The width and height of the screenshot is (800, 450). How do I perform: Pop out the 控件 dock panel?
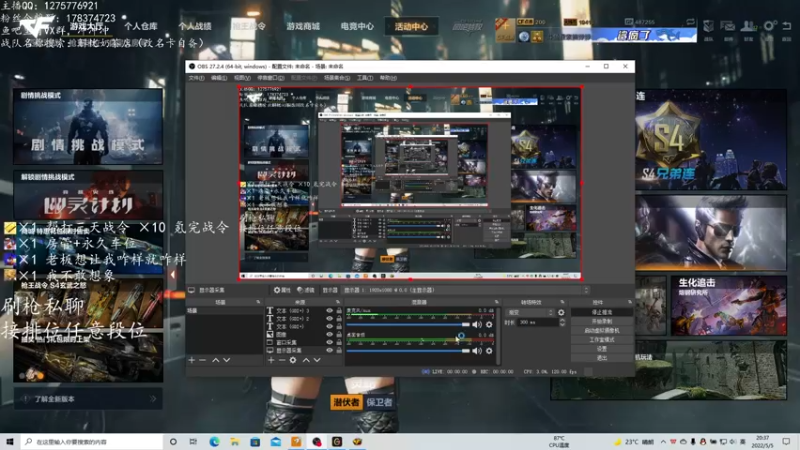click(x=630, y=302)
